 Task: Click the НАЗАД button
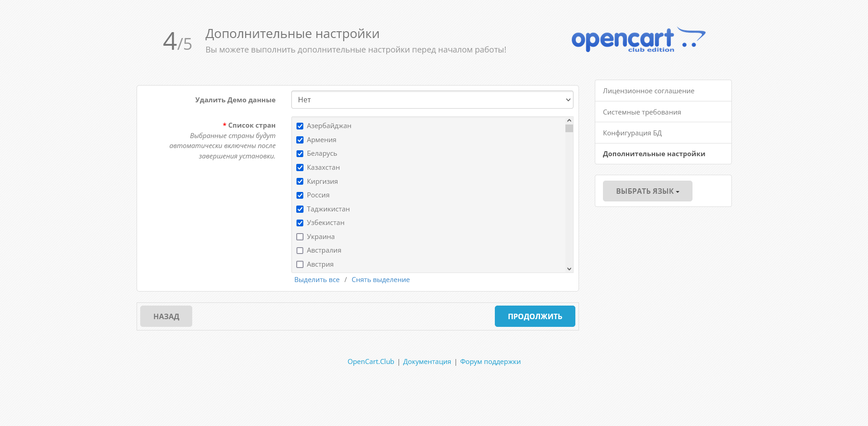pos(166,316)
